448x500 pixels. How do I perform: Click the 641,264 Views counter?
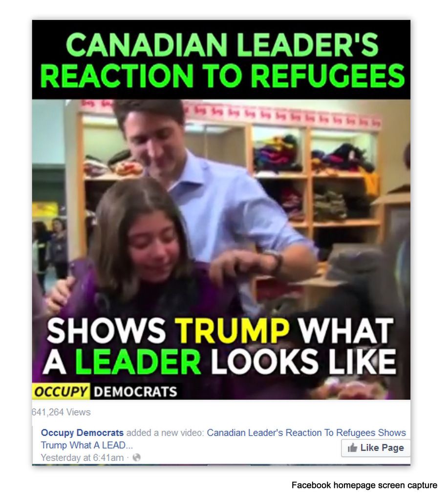61,412
